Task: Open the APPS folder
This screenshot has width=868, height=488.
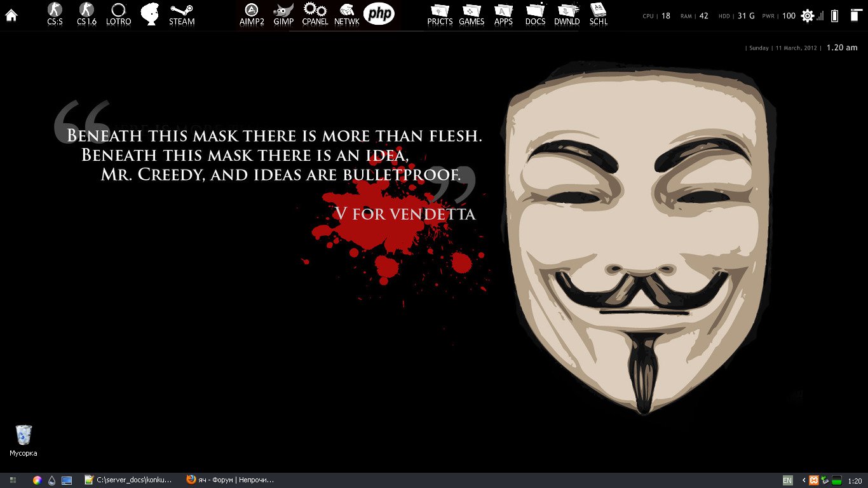Action: coord(503,14)
